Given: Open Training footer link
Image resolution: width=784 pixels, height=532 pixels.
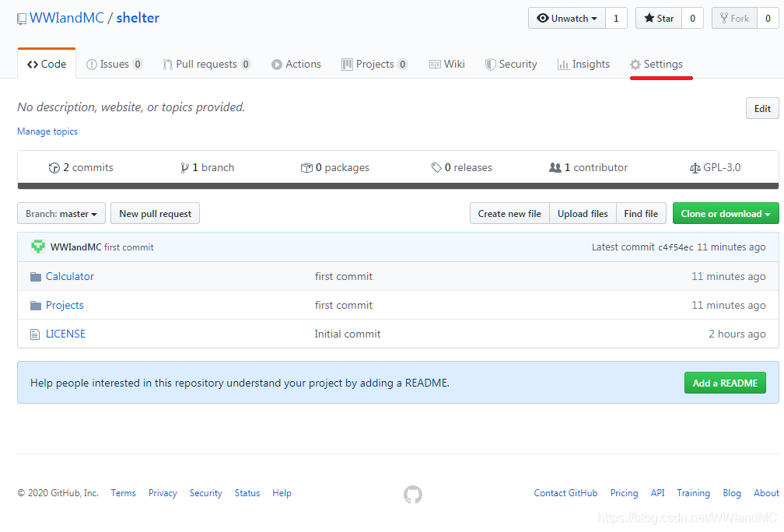Looking at the screenshot, I should [x=694, y=493].
